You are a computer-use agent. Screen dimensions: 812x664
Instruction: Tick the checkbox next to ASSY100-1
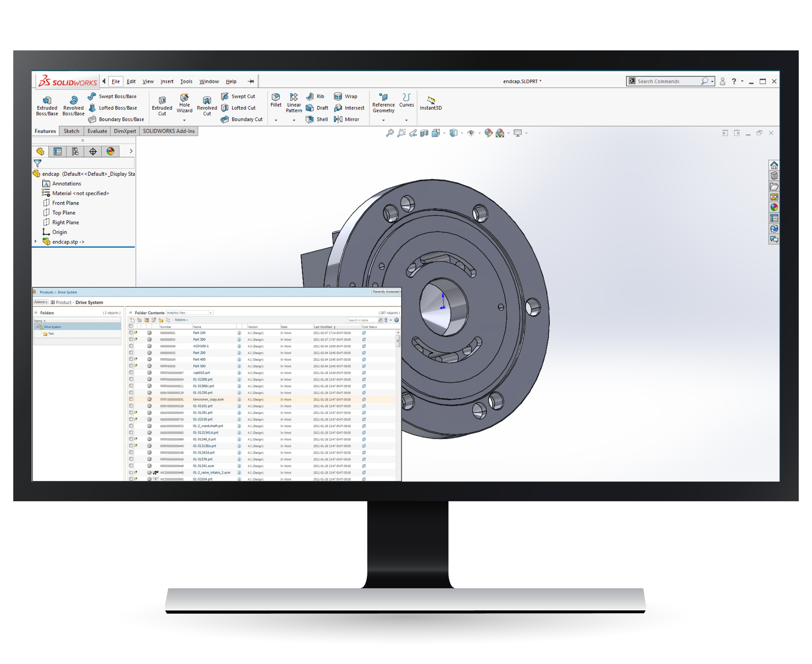[131, 346]
